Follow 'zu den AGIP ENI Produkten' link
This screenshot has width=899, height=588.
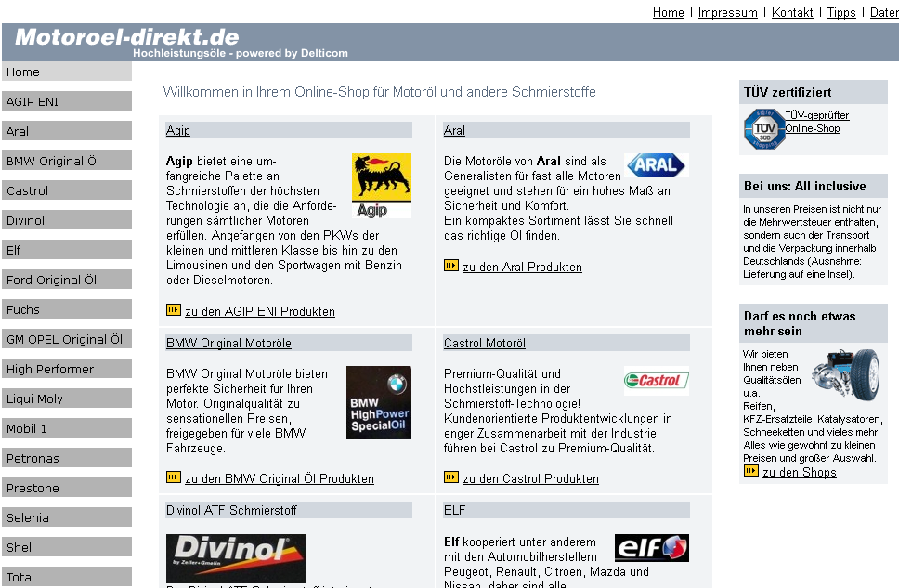[x=260, y=311]
